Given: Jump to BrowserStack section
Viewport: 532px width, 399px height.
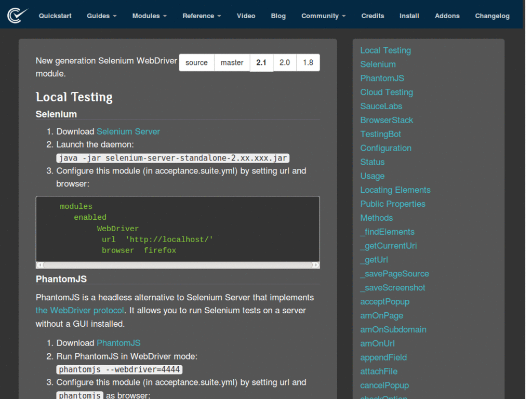Looking at the screenshot, I should [387, 120].
